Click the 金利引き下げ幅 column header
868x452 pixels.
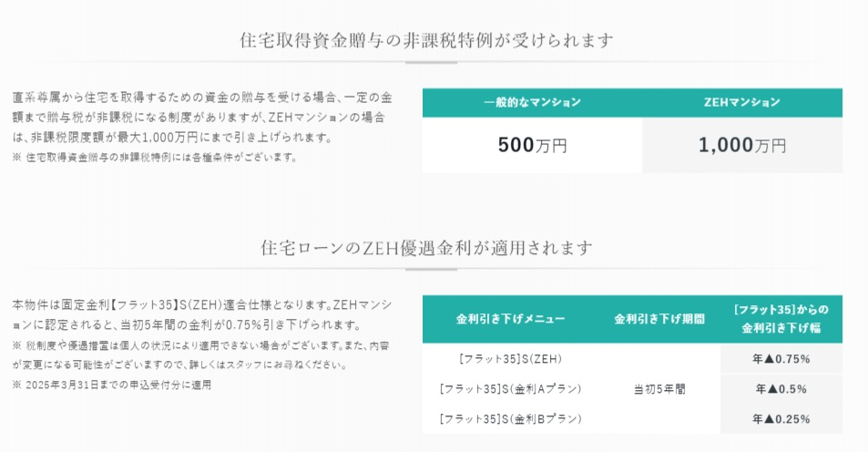point(781,319)
